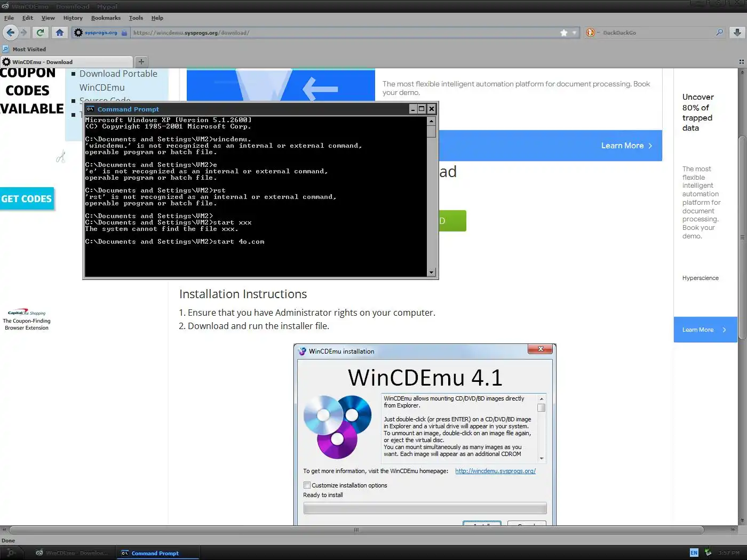Click the blue arrow ad image
The image size is (747, 560).
[x=281, y=85]
